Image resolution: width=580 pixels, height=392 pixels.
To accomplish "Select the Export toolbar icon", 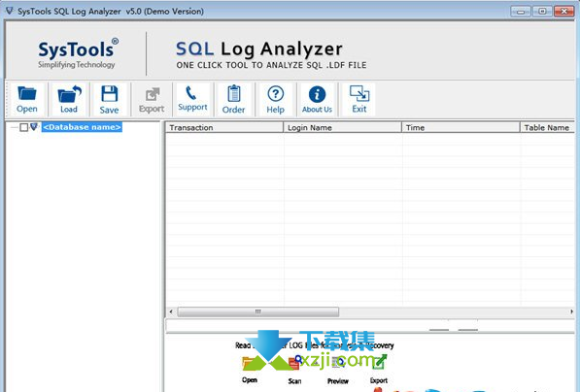I will click(x=152, y=94).
